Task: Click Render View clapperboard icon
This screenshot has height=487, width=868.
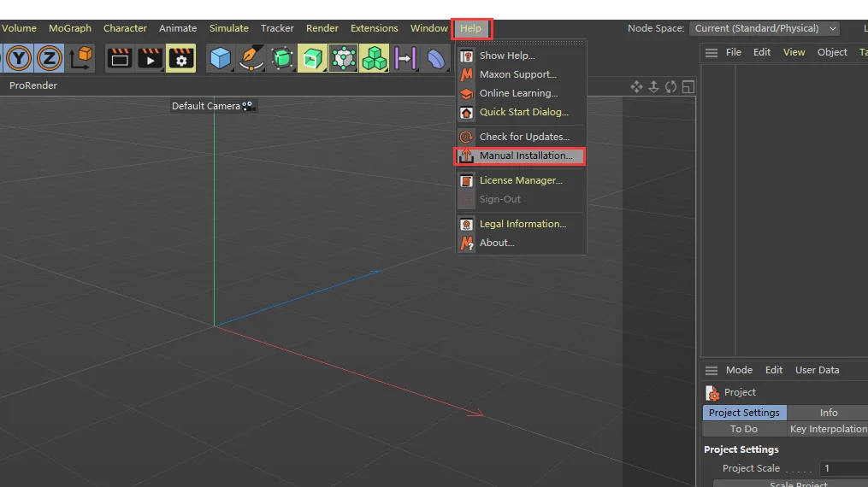Action: [119, 58]
